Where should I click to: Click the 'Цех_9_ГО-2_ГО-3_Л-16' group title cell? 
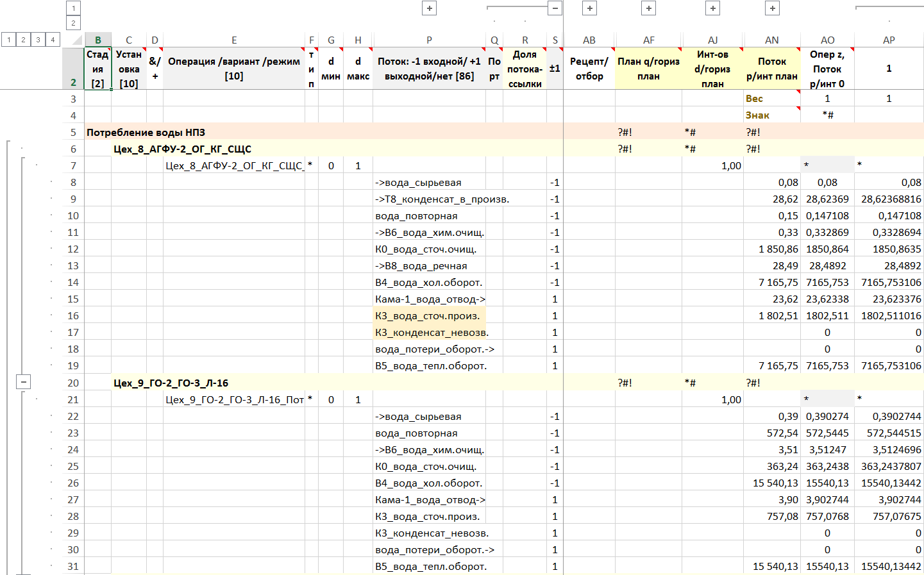pos(171,383)
